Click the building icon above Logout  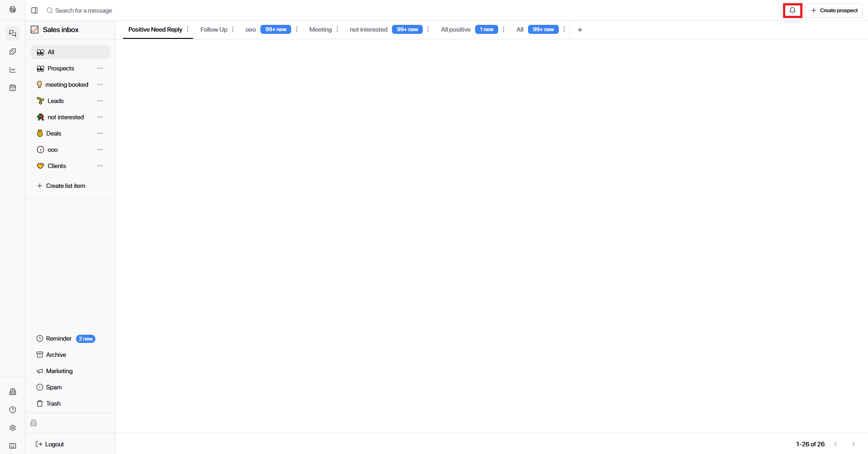click(33, 423)
